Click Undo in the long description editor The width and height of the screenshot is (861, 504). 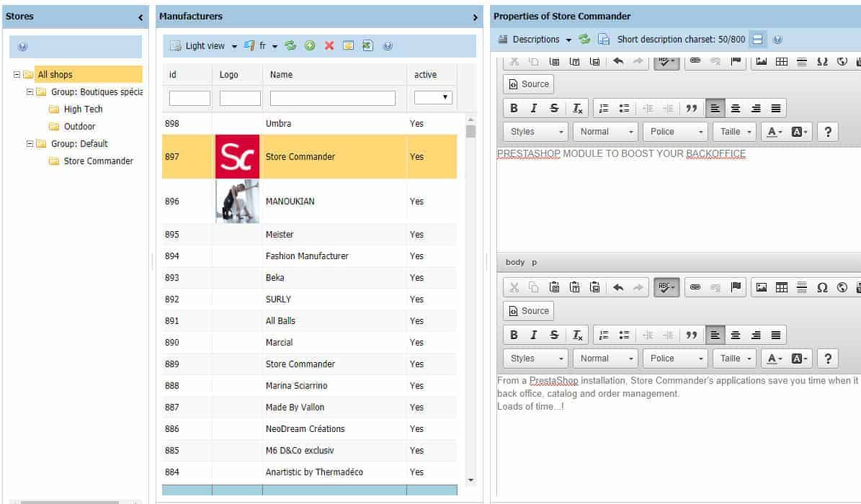pos(618,287)
